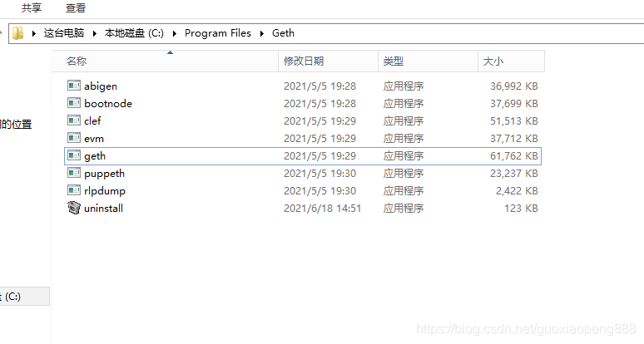
Task: Select the abigen application icon
Action: tap(74, 86)
